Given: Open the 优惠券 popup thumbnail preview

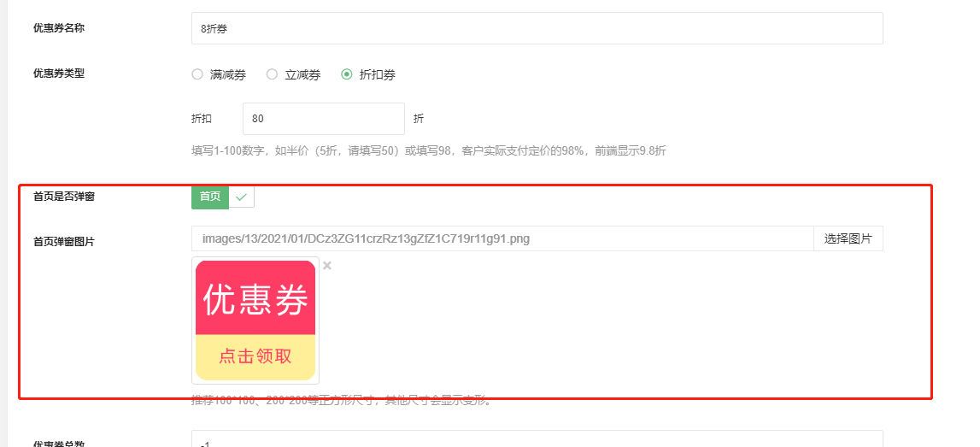Looking at the screenshot, I should click(255, 321).
